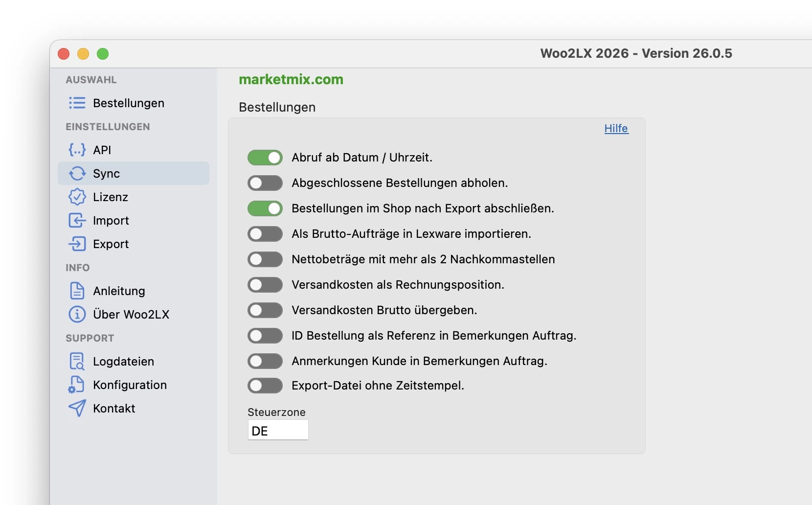
Task: Open the Hilfe link
Action: click(616, 128)
